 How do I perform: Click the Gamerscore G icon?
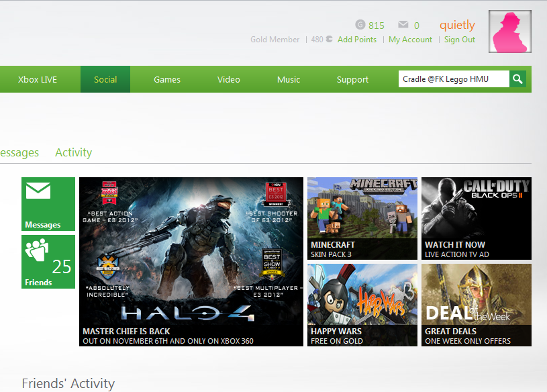tap(360, 25)
